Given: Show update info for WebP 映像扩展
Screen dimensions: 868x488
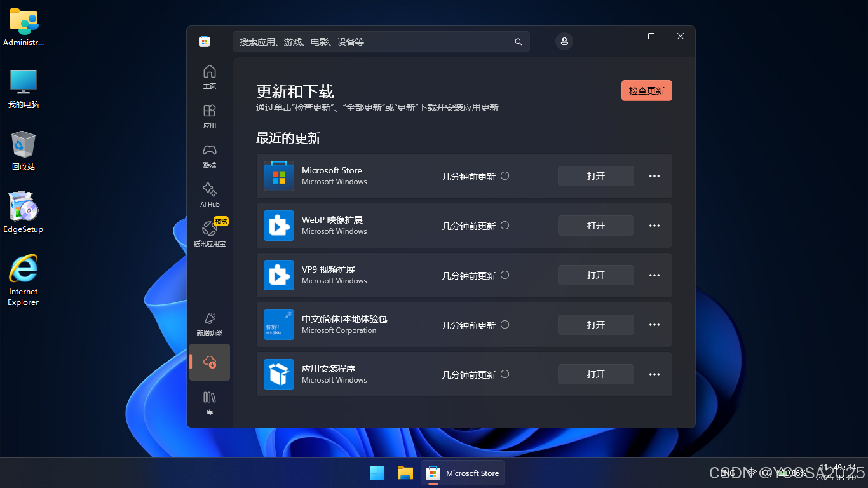Looking at the screenshot, I should [505, 226].
